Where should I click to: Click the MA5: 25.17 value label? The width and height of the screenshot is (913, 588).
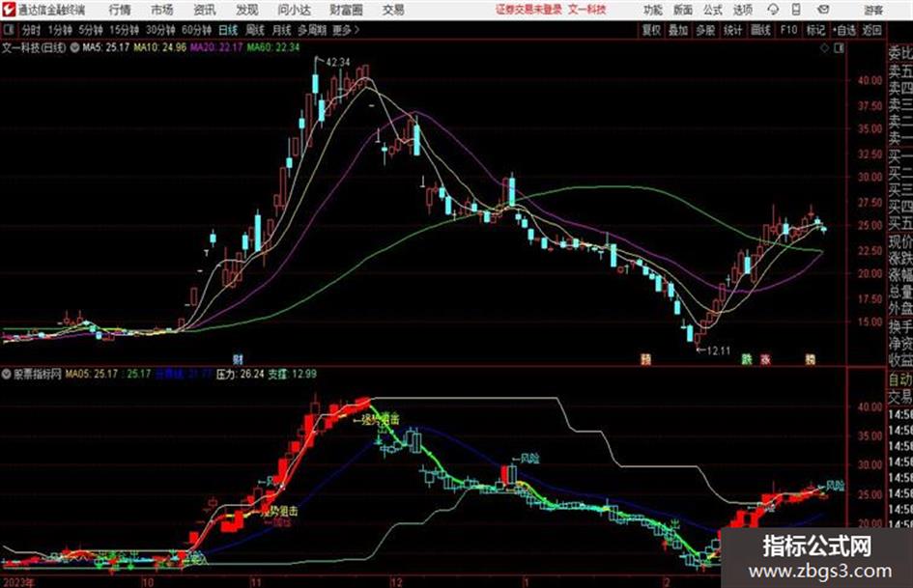[x=105, y=47]
